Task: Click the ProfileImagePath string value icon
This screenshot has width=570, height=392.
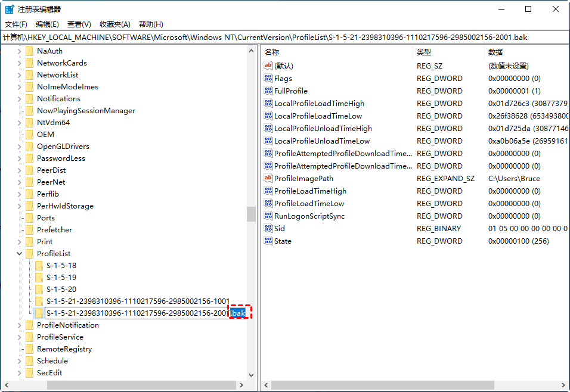Action: point(268,179)
